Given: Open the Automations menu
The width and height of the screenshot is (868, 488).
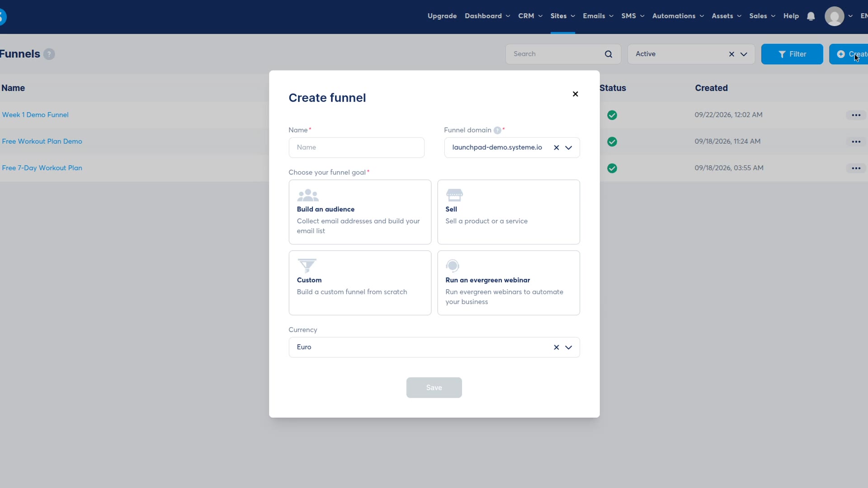Looking at the screenshot, I should point(678,16).
